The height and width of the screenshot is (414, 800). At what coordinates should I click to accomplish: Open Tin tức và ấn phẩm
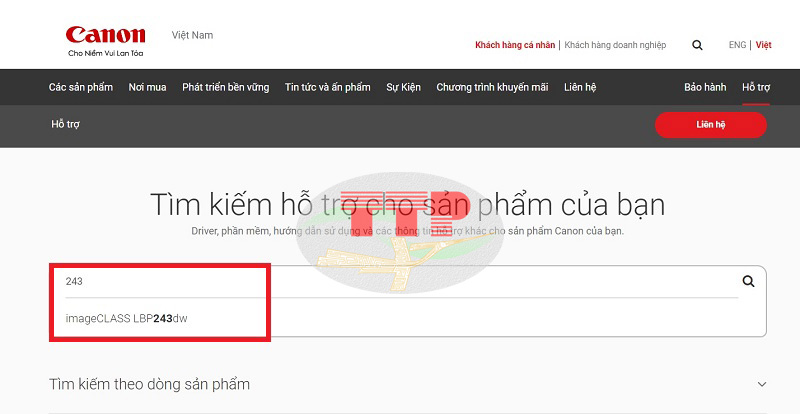point(328,87)
